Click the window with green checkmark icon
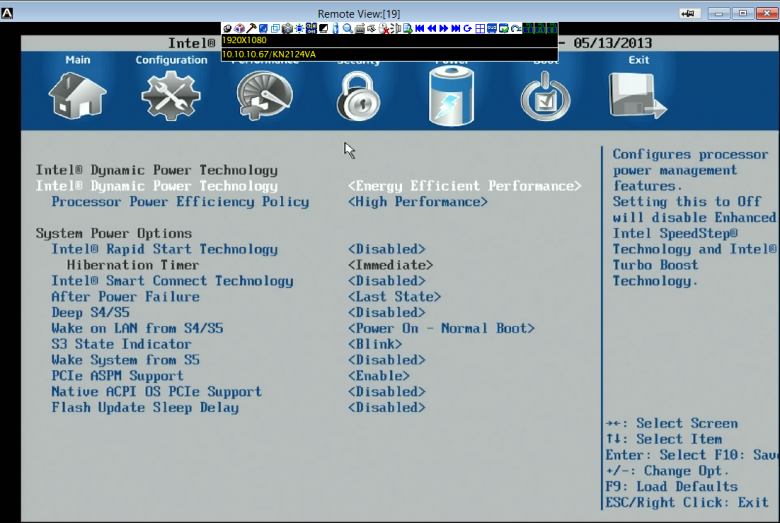The height and width of the screenshot is (523, 780). pyautogui.click(x=504, y=28)
